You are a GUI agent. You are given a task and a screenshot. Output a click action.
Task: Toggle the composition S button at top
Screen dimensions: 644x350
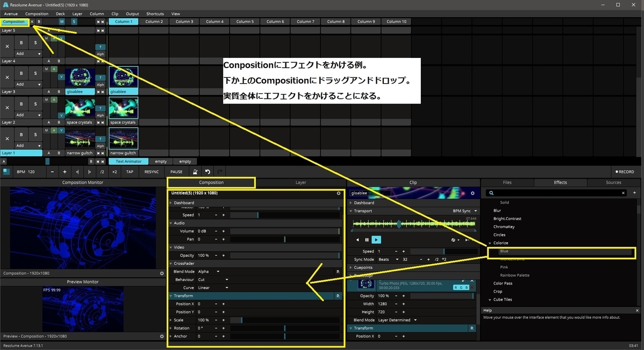coord(74,21)
